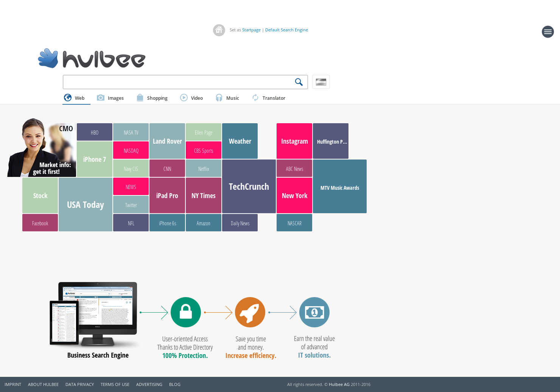The width and height of the screenshot is (560, 392).
Task: Open the TechCrunch tile
Action: point(249,186)
